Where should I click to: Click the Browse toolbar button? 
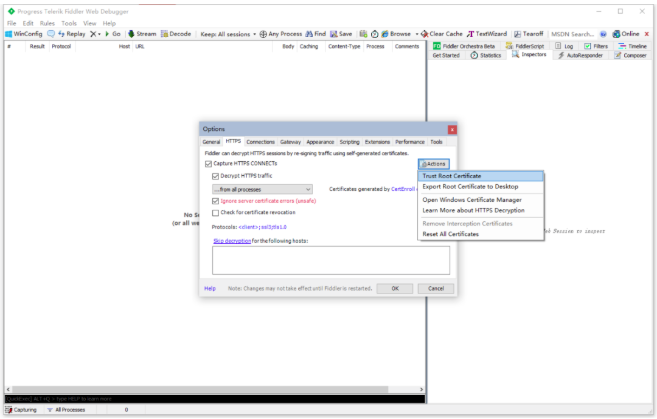pyautogui.click(x=396, y=34)
